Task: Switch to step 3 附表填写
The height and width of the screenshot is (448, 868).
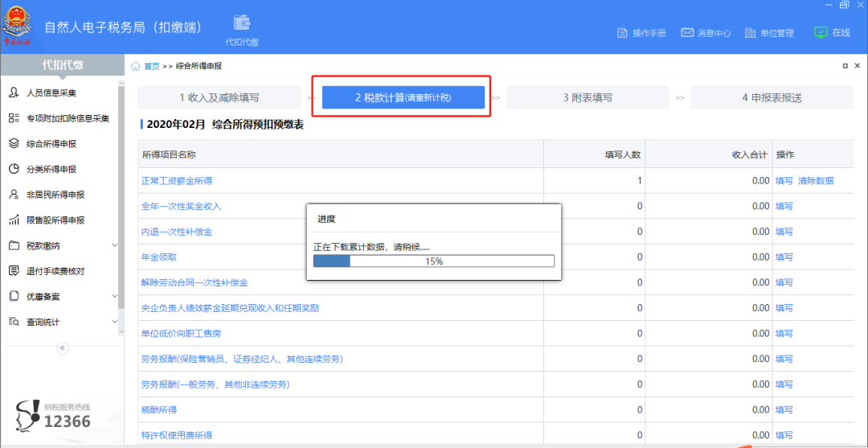Action: click(x=588, y=97)
